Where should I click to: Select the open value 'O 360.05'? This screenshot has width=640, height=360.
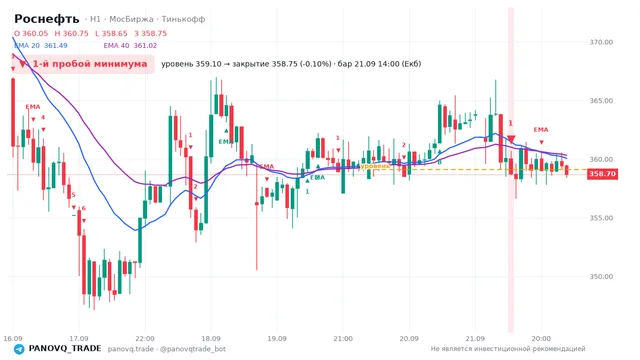[x=31, y=33]
